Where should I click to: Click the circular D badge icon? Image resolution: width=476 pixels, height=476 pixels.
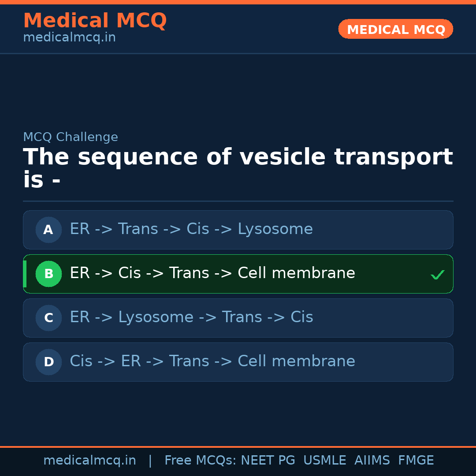click(48, 362)
